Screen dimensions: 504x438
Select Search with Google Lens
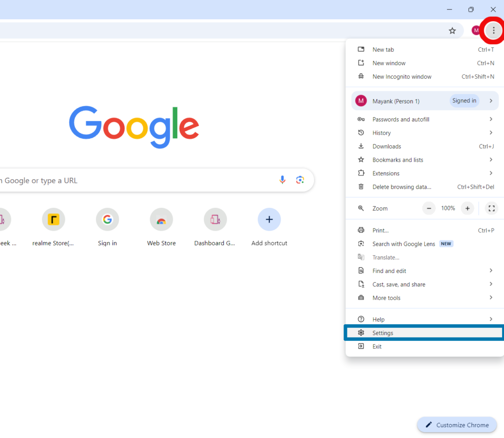[x=425, y=244]
